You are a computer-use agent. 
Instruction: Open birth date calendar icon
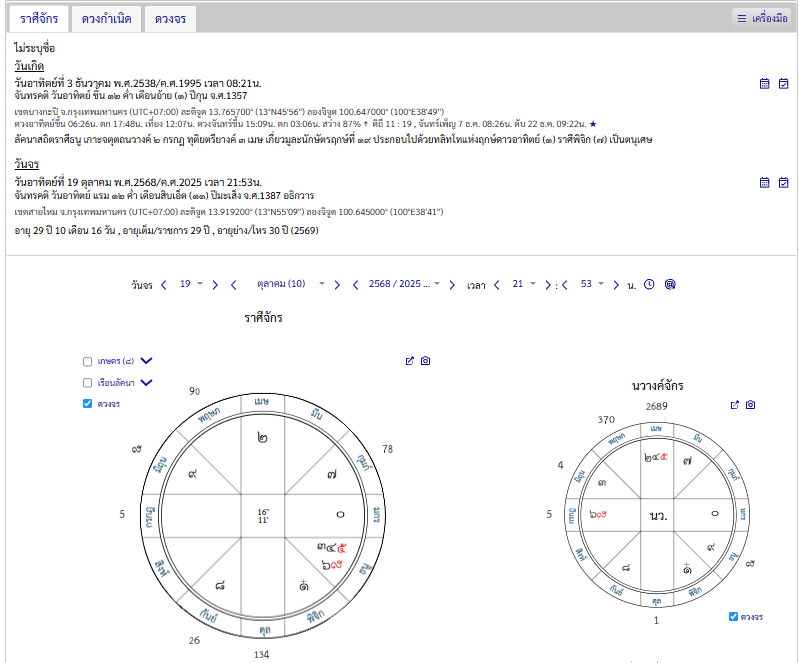click(x=765, y=84)
